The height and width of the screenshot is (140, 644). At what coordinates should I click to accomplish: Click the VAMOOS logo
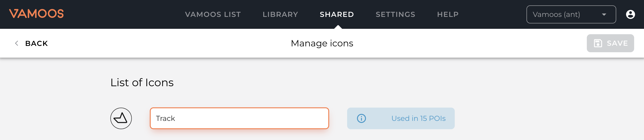point(36,14)
